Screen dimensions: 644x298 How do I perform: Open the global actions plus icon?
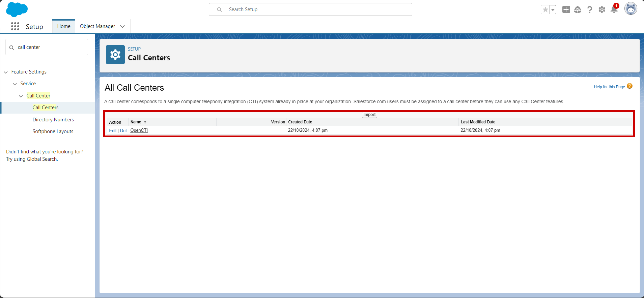click(566, 9)
